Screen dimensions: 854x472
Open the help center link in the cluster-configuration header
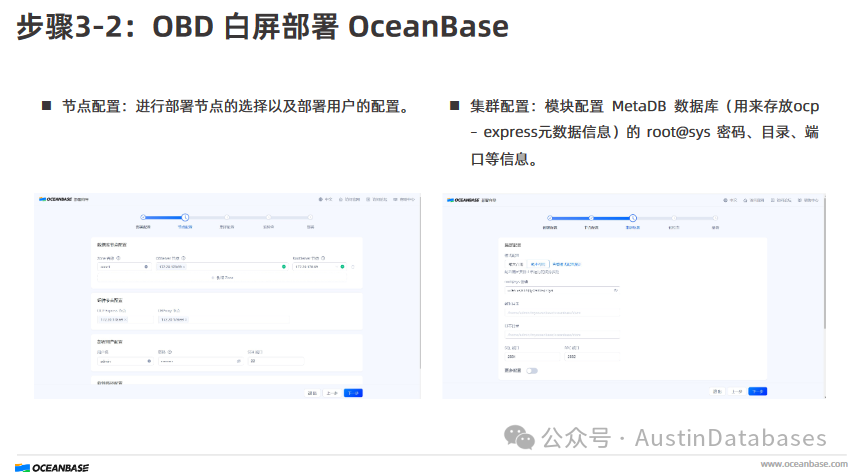click(809, 200)
